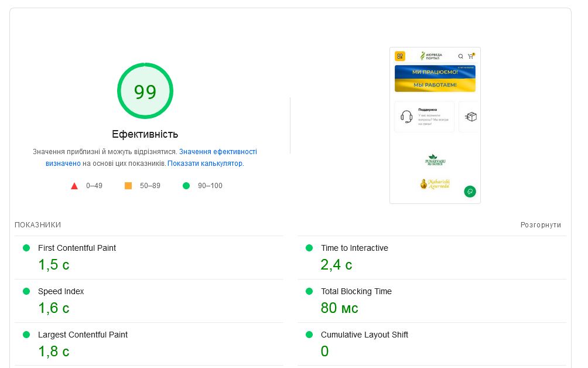Click the Maharishi Ayurveda logo in preview
The height and width of the screenshot is (368, 588).
(435, 184)
